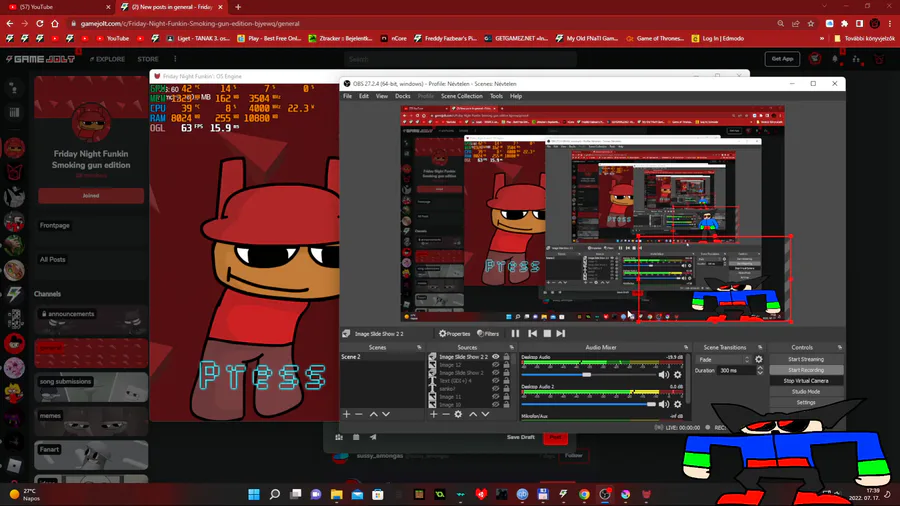
Task: Open song submissions channel on Game Jolt
Action: pos(91,387)
